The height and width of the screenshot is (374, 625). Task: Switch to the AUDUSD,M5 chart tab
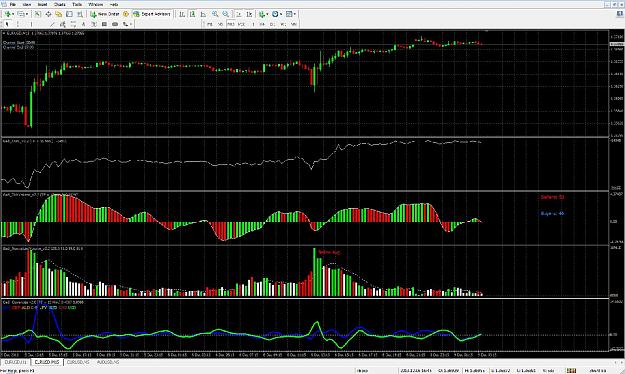(x=108, y=362)
